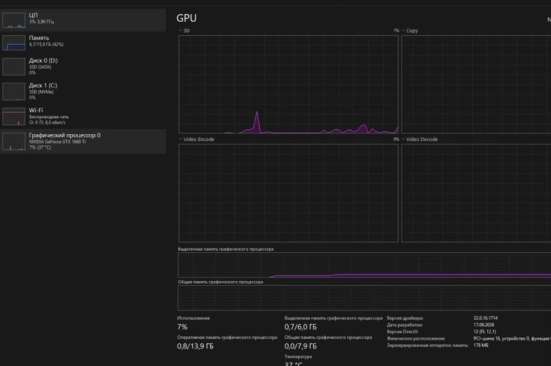Open the Copy engine dropdown
The image size is (551, 366).
point(410,31)
